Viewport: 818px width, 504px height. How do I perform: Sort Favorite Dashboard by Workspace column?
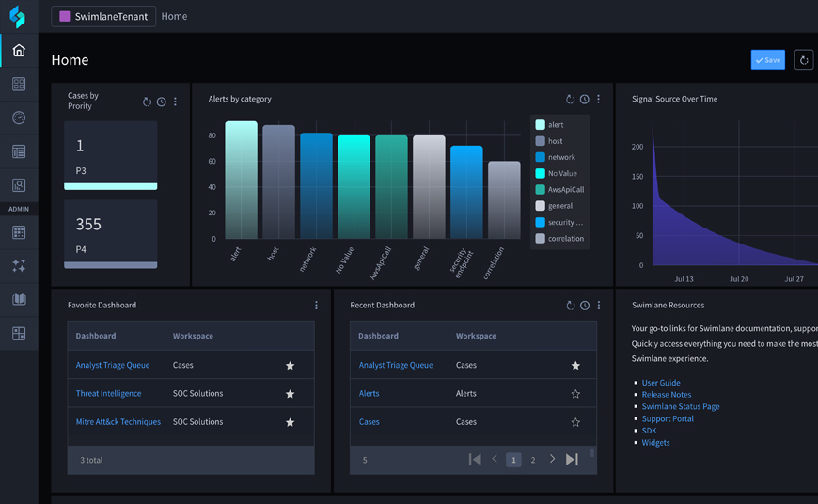tap(193, 336)
